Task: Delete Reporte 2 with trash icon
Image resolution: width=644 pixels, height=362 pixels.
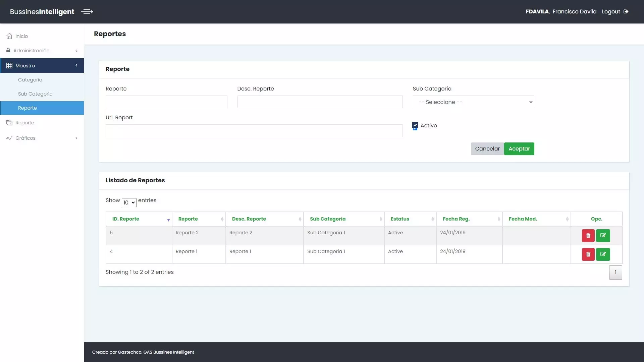Action: click(588, 236)
